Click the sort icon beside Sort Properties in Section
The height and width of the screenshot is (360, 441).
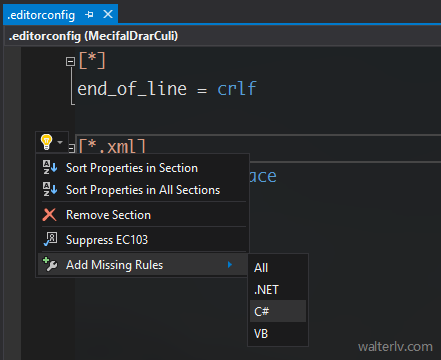tap(50, 167)
